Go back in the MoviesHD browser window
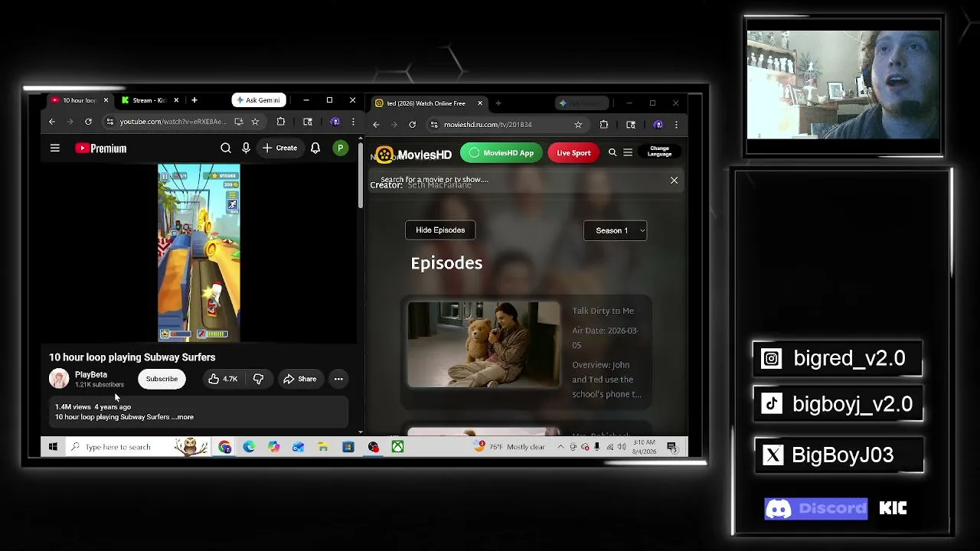 (x=376, y=125)
